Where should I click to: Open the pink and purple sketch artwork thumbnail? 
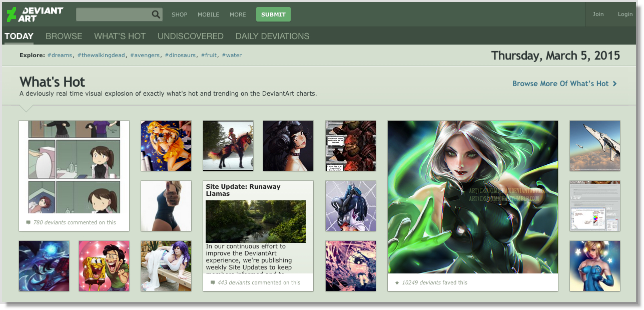[350, 266]
